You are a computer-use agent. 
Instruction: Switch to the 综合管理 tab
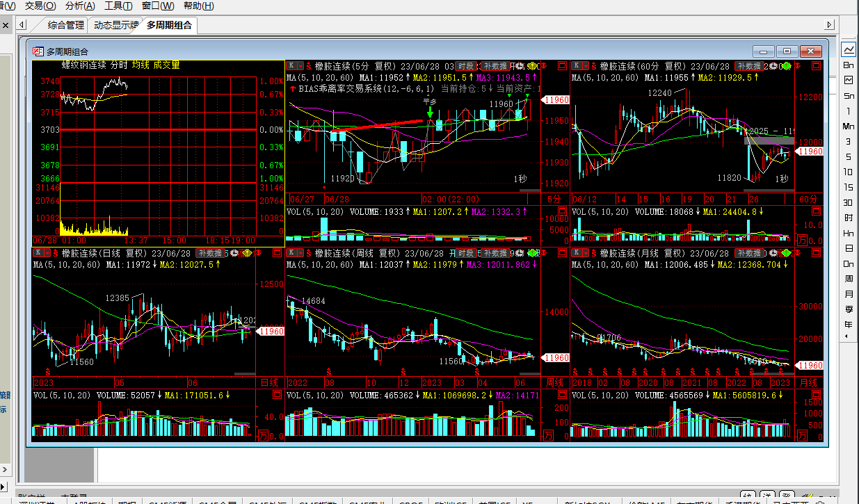click(66, 26)
